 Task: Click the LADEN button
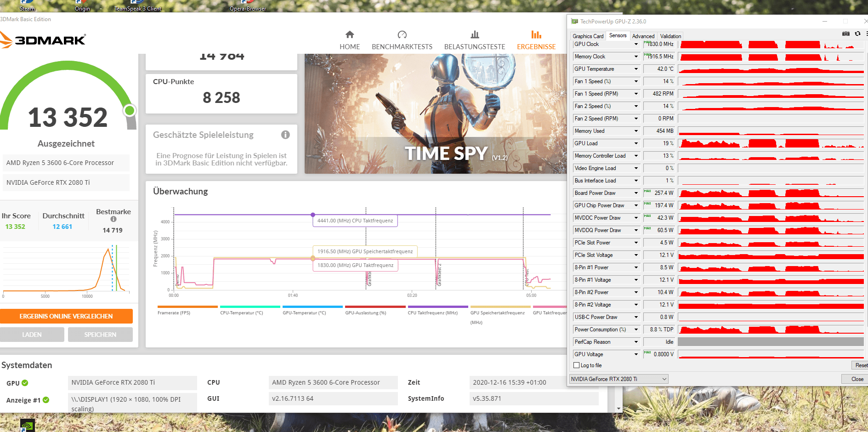(32, 335)
